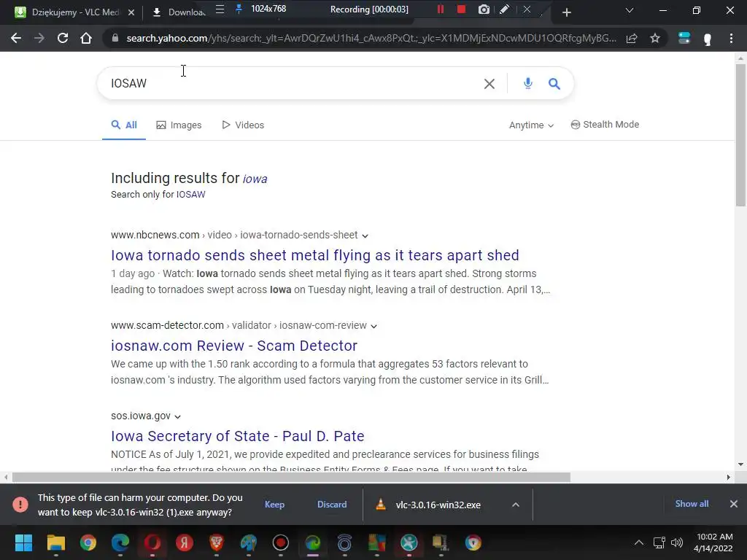Screen dimensions: 747x560
Task: Clear the IOSAW search query
Action: 489,84
